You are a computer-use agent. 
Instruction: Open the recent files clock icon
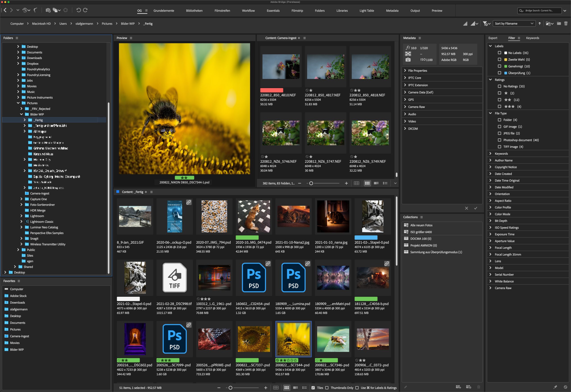[25, 10]
